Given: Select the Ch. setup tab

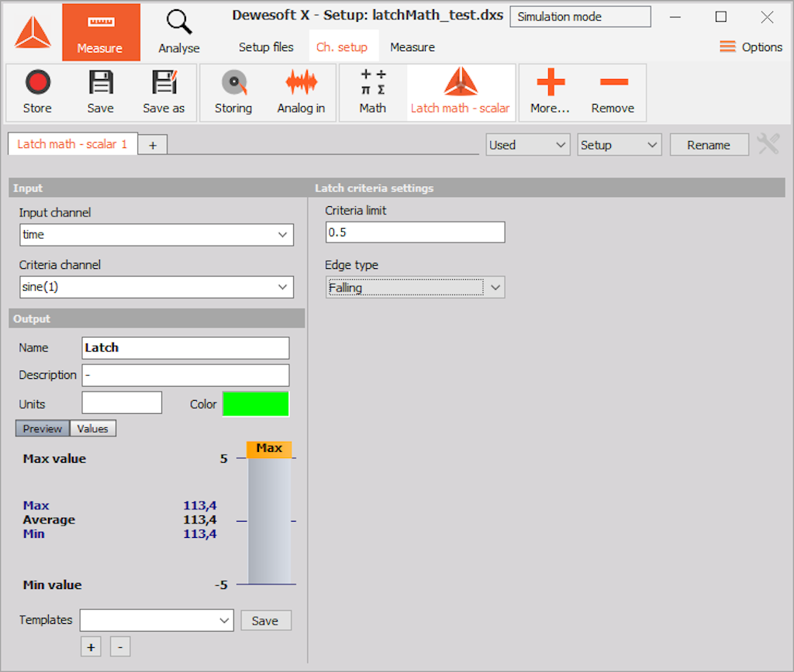Looking at the screenshot, I should [342, 47].
